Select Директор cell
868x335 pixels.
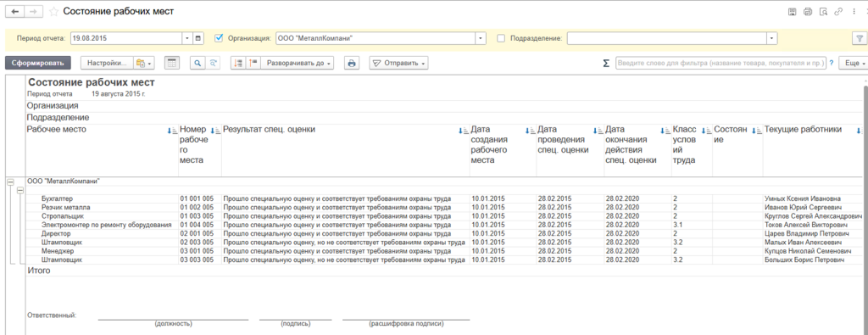[56, 234]
